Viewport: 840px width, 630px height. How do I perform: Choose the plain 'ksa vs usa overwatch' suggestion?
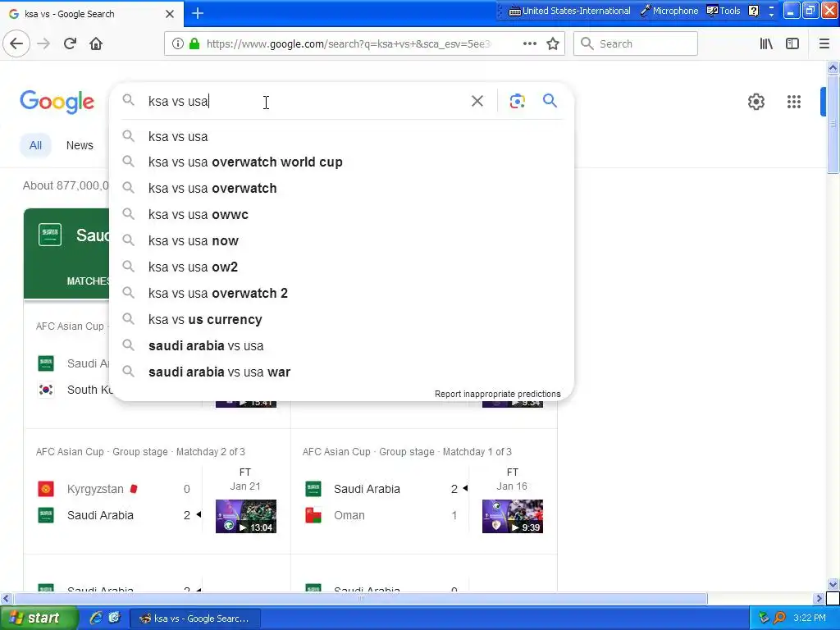pos(342,188)
